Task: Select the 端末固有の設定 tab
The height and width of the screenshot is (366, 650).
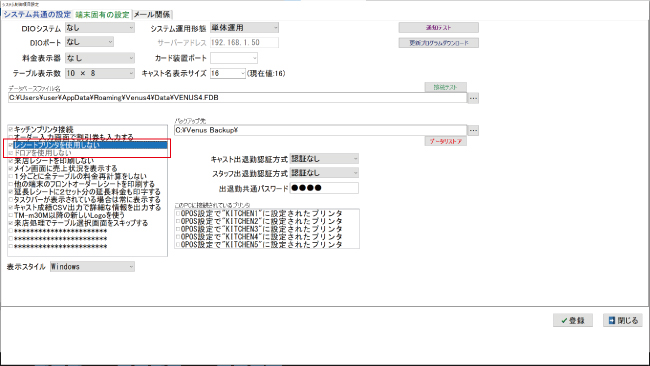Action: click(x=102, y=15)
